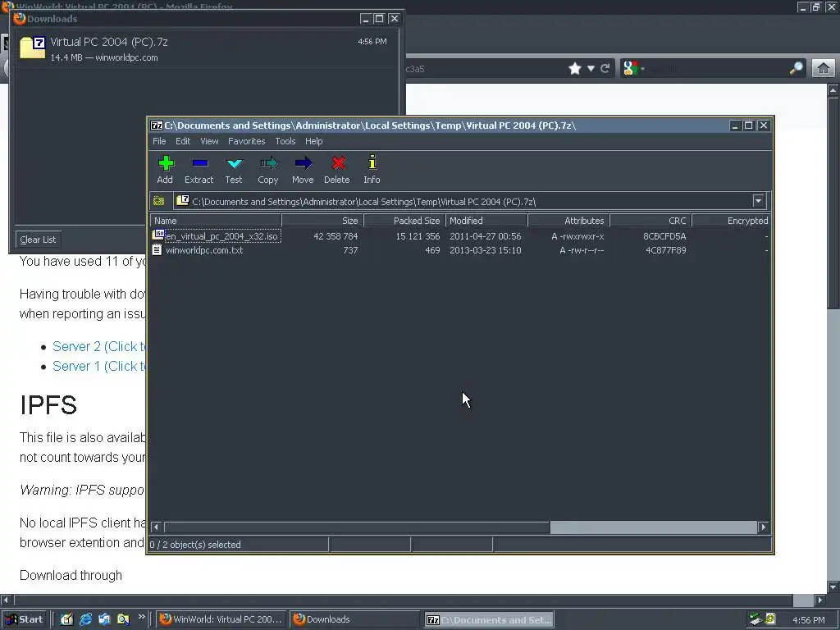
Task: Click Firefox page vertical scrollbar down arrow
Action: (833, 586)
